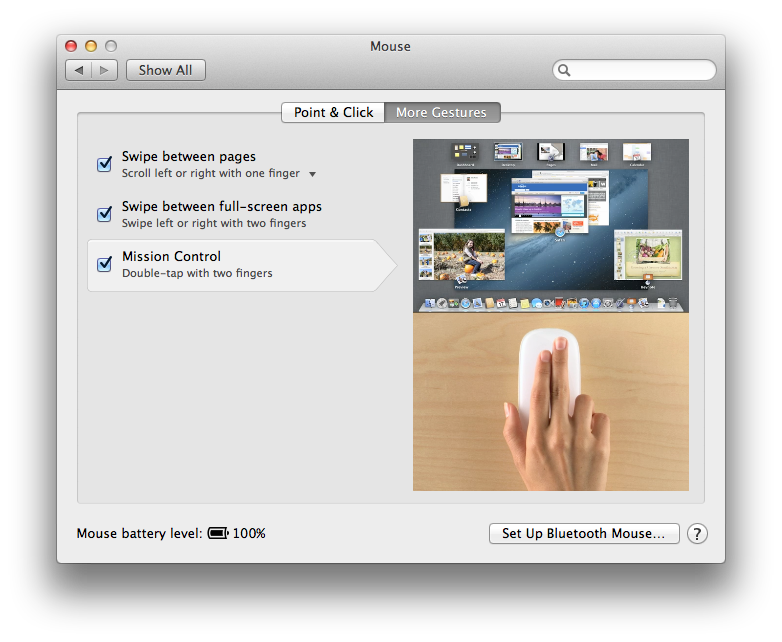Click the Mission Control preview video
782x642 pixels.
coord(551,314)
